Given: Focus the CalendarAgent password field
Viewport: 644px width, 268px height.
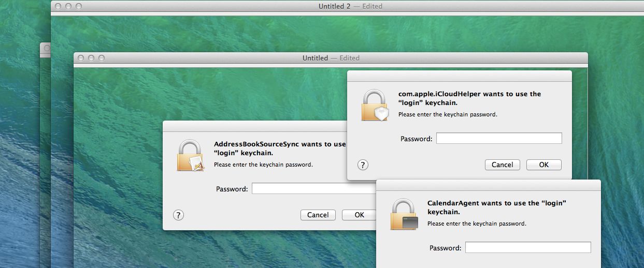Looking at the screenshot, I should coord(528,247).
